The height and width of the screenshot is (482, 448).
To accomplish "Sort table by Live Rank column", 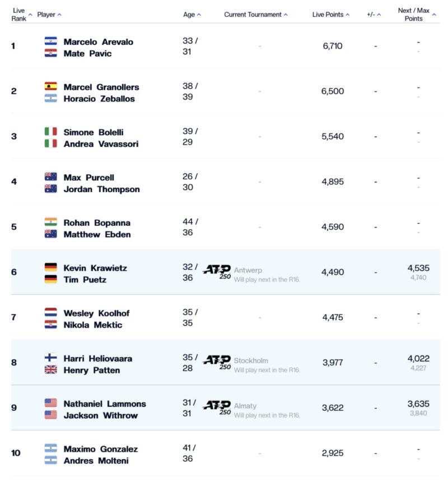I will (21, 15).
